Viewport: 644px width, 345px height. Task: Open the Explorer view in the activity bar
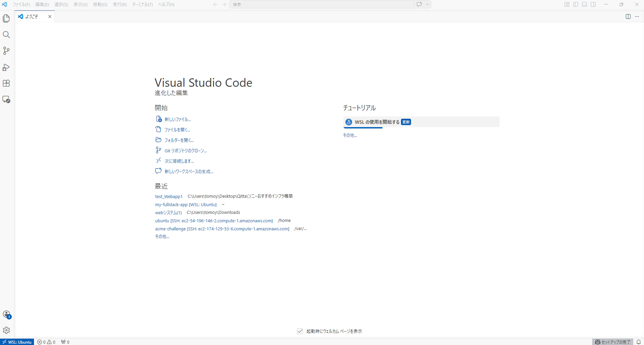[6, 18]
